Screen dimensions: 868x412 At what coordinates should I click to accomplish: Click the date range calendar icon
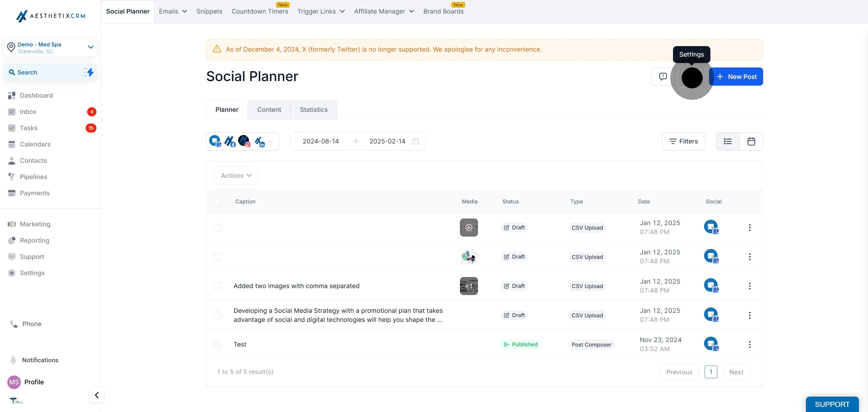click(x=416, y=141)
